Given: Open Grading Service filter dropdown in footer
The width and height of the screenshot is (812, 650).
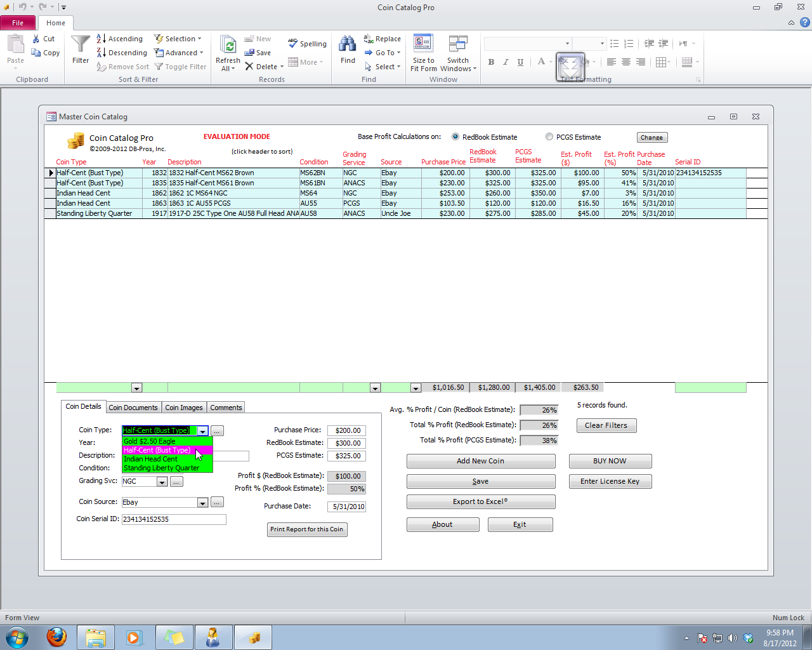Looking at the screenshot, I should [x=375, y=388].
